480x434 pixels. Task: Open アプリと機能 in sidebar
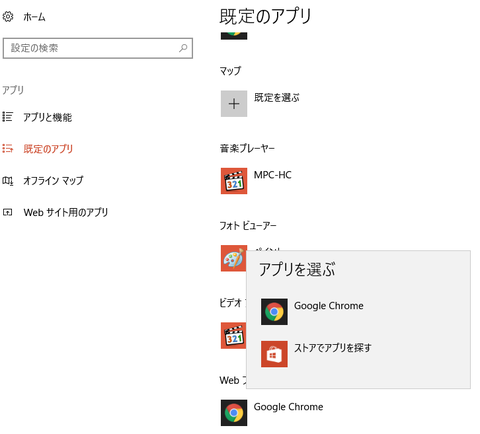(47, 117)
